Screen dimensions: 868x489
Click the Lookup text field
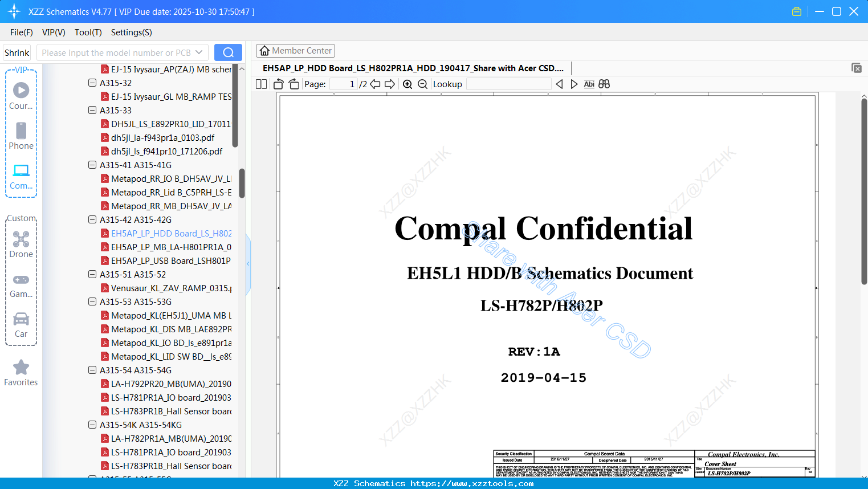[x=509, y=84]
